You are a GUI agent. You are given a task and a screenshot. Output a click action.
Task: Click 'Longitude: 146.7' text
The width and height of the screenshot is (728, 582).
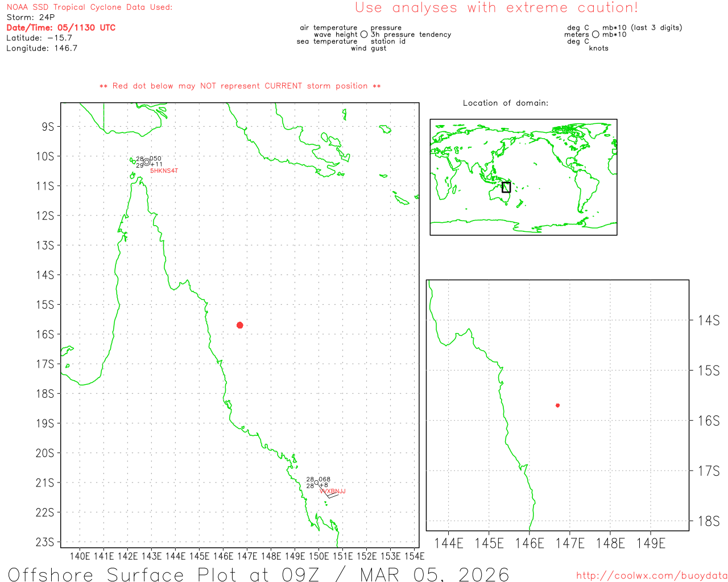tap(42, 48)
